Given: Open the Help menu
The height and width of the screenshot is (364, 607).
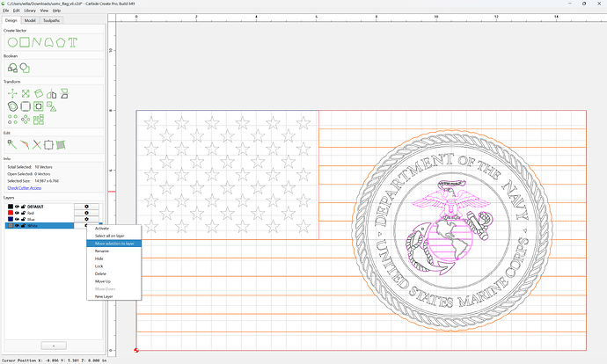Looking at the screenshot, I should click(x=56, y=11).
